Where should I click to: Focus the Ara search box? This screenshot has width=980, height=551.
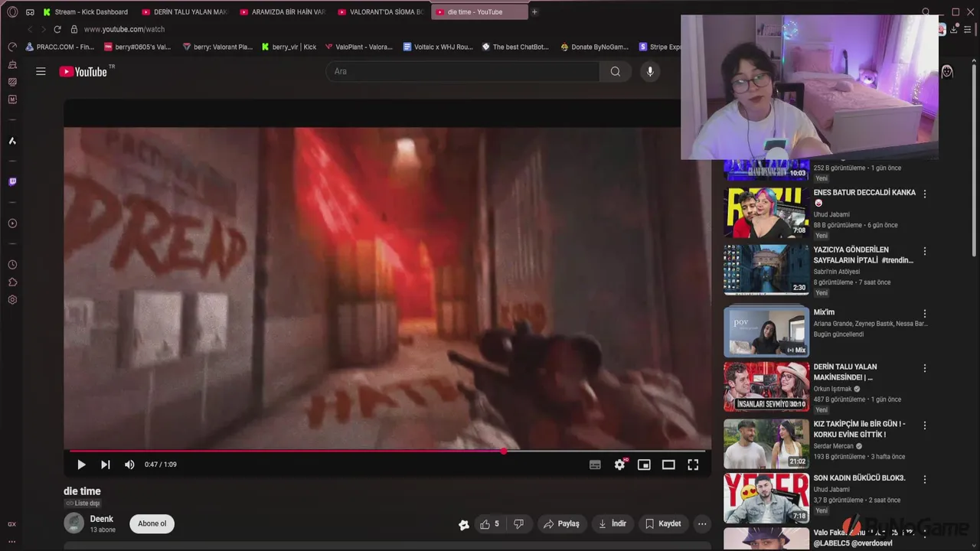462,71
